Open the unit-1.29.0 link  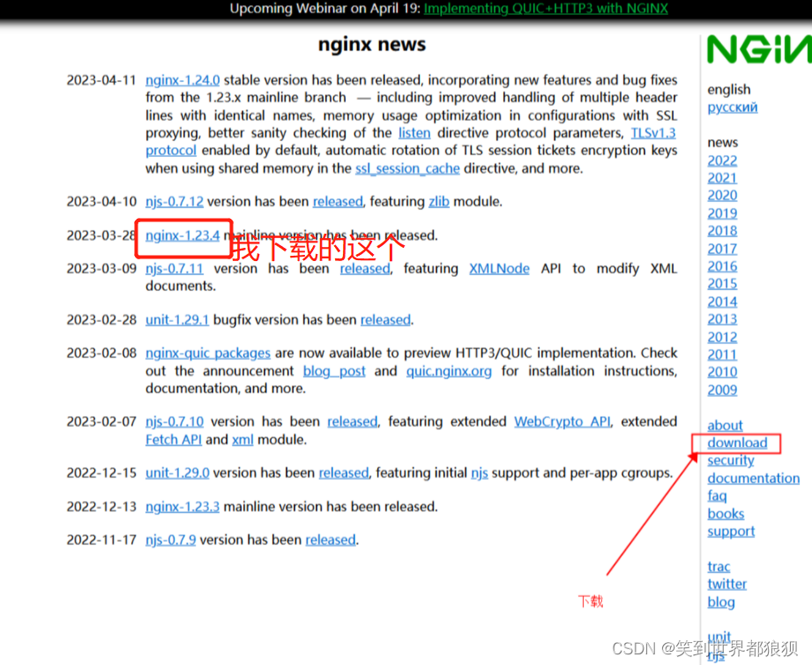point(177,473)
